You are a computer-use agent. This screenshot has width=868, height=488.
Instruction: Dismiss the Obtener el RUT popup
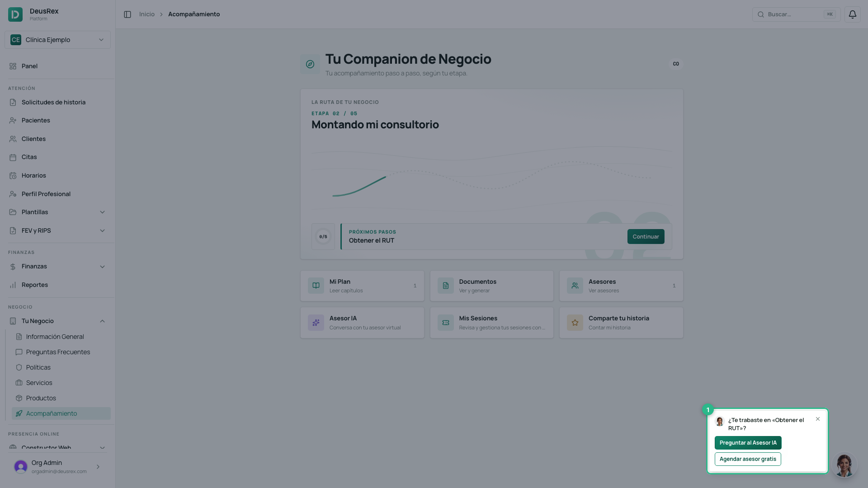pyautogui.click(x=818, y=419)
